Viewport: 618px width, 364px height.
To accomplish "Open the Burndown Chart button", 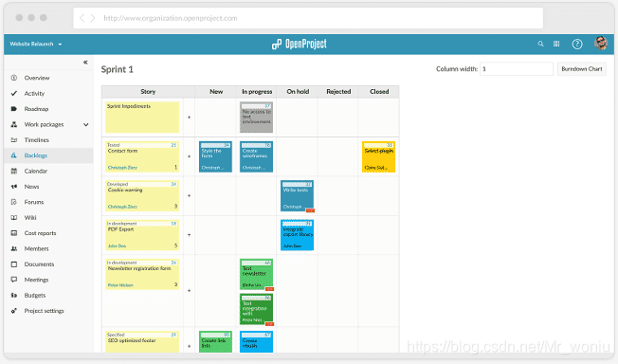I will (x=582, y=69).
